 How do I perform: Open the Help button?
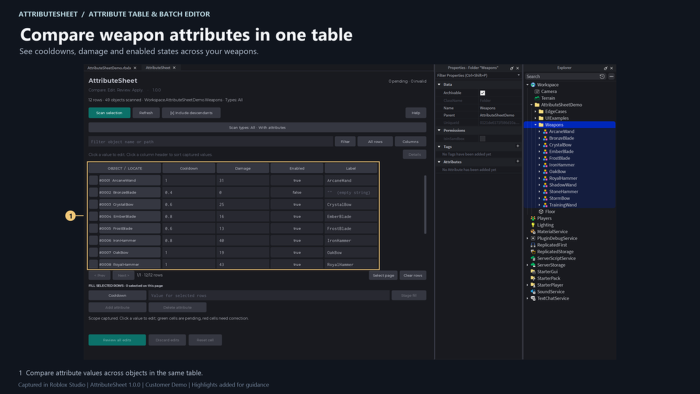coord(416,113)
